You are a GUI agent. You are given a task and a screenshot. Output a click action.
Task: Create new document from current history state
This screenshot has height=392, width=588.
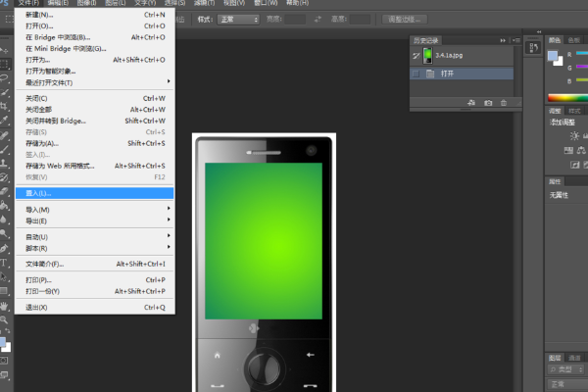pos(471,103)
